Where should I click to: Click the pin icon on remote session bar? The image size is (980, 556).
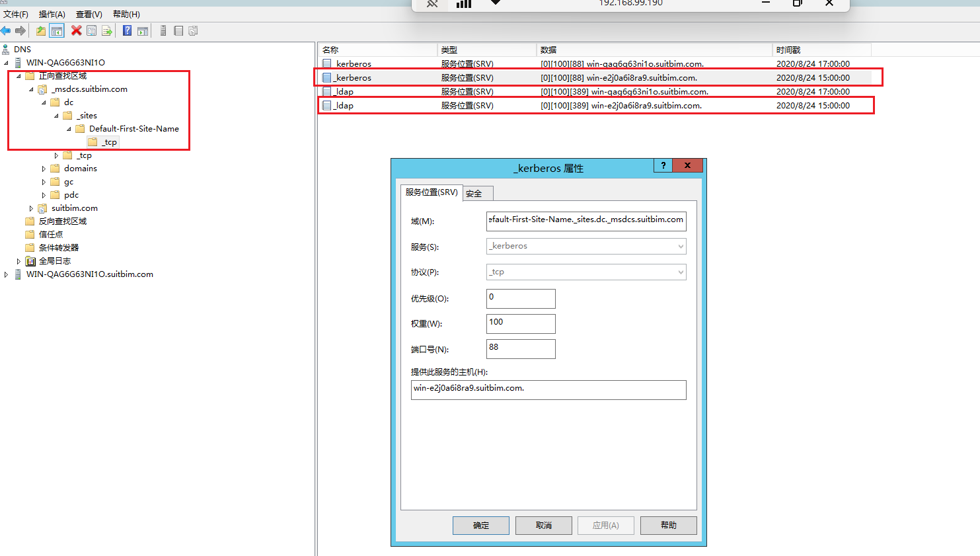click(432, 4)
